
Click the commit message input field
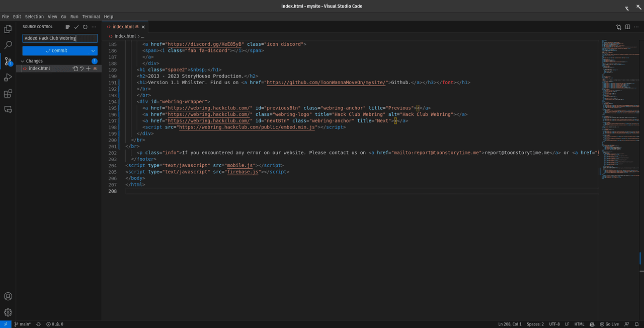(x=59, y=38)
